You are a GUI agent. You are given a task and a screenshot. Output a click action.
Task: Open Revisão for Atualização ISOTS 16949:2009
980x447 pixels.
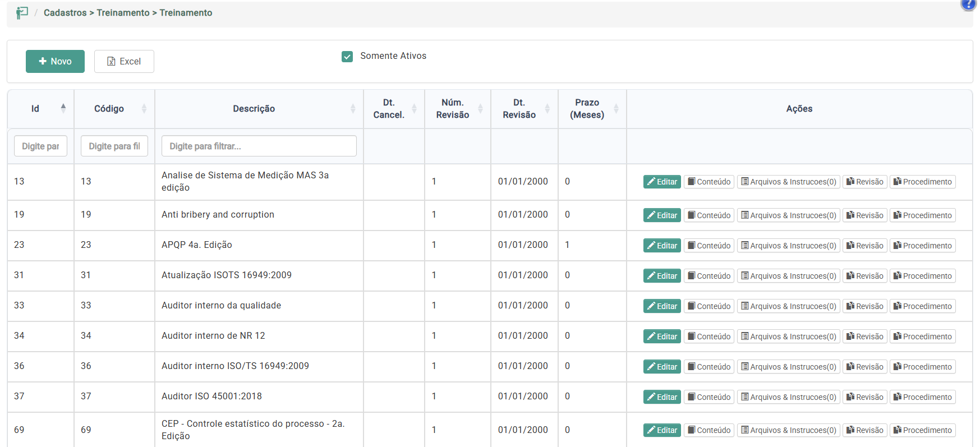coord(864,276)
